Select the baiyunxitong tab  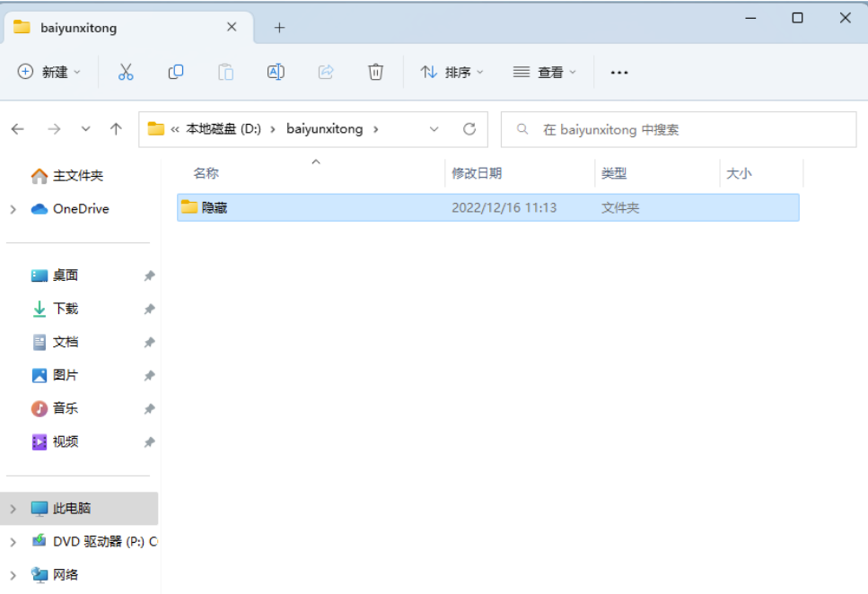(x=128, y=28)
